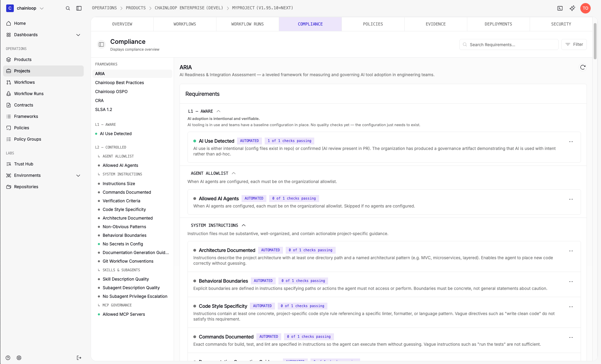Expand the Dashboards chevron
The height and width of the screenshot is (364, 601).
pyautogui.click(x=78, y=35)
